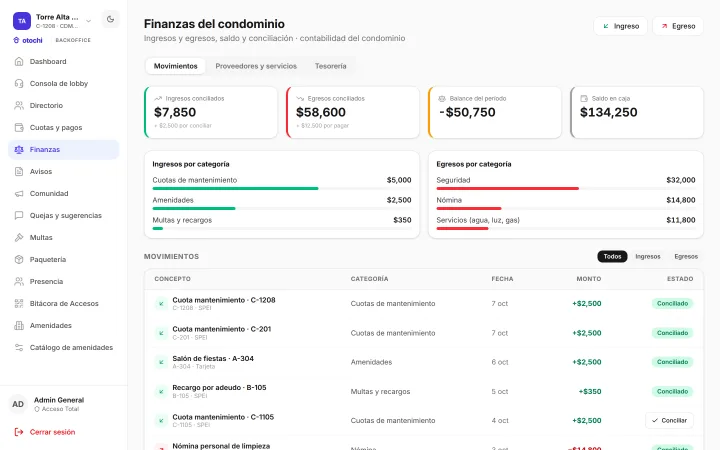Click the Egresos conciliados trend icon
The height and width of the screenshot is (450, 720).
click(x=300, y=99)
